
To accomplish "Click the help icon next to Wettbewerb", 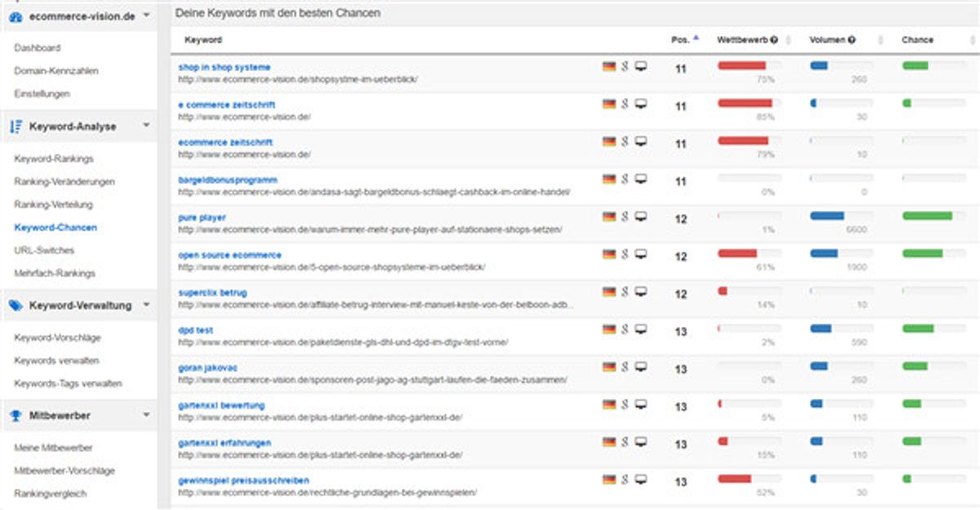I will pos(773,39).
